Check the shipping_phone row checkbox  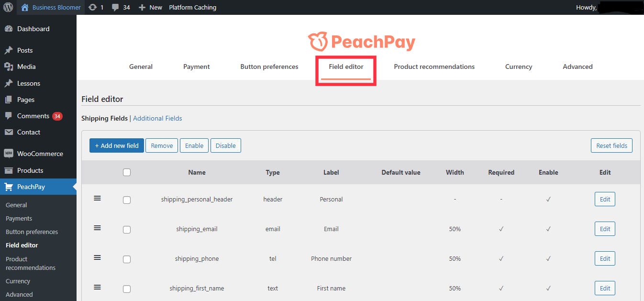coord(127,259)
